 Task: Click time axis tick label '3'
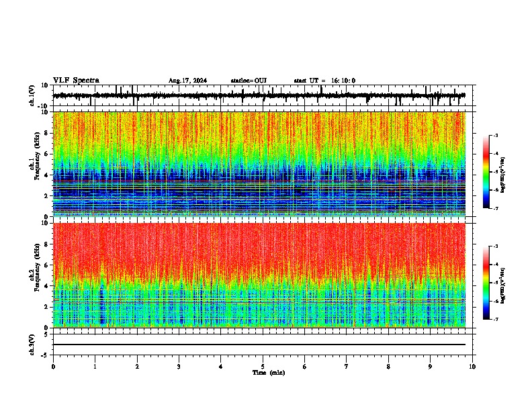tap(179, 367)
